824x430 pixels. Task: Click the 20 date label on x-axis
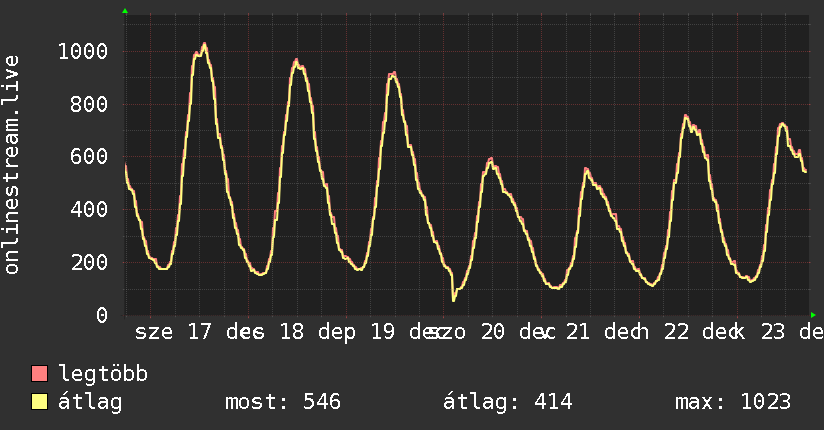pos(492,332)
